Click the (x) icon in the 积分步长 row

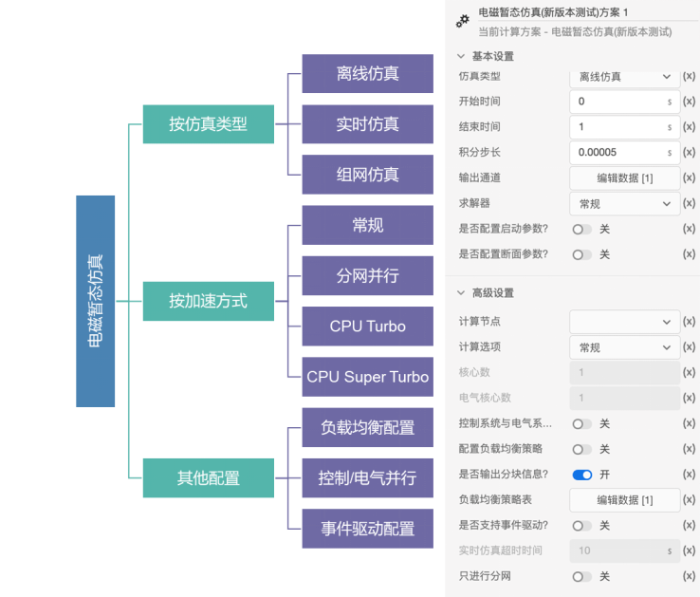click(690, 152)
